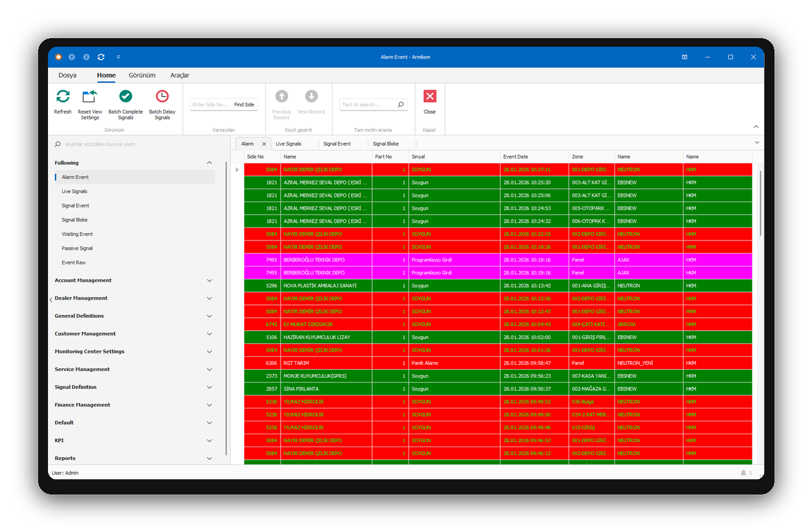Collapse the Following section
The image size is (812, 532).
(209, 163)
